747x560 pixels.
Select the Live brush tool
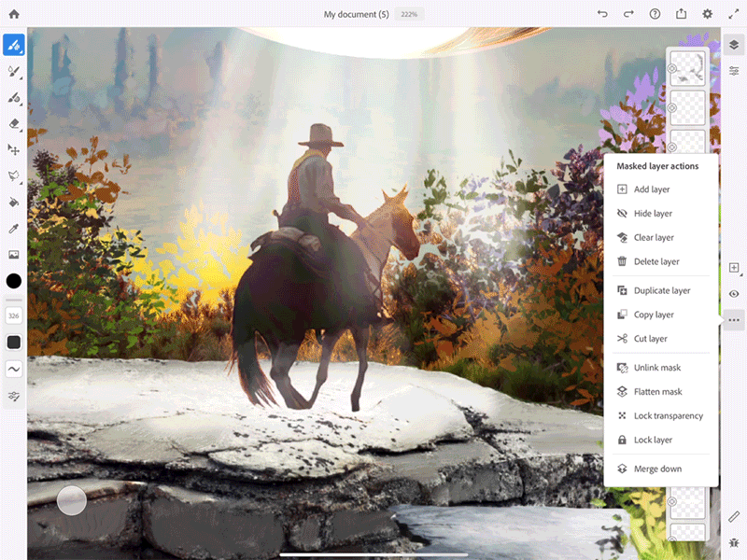coord(14,43)
